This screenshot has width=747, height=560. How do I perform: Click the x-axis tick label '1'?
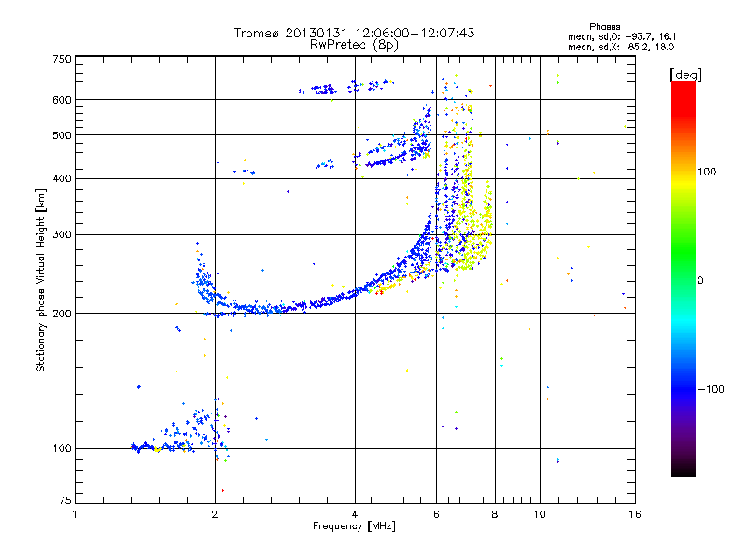click(x=75, y=514)
